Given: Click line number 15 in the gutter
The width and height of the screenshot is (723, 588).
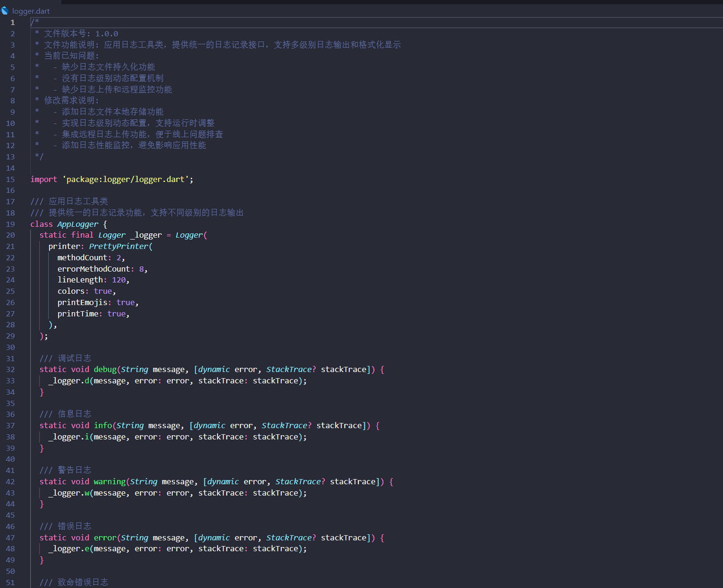Looking at the screenshot, I should tap(11, 180).
